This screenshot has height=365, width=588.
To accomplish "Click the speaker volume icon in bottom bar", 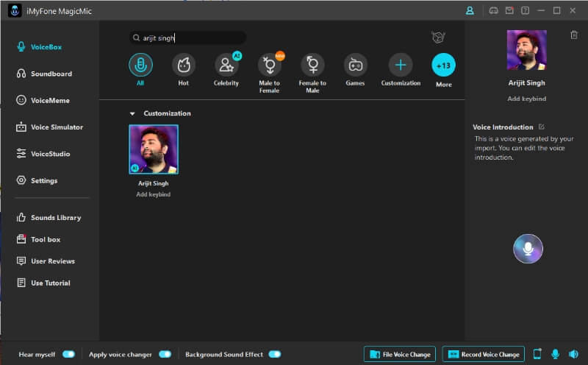I will click(x=574, y=354).
